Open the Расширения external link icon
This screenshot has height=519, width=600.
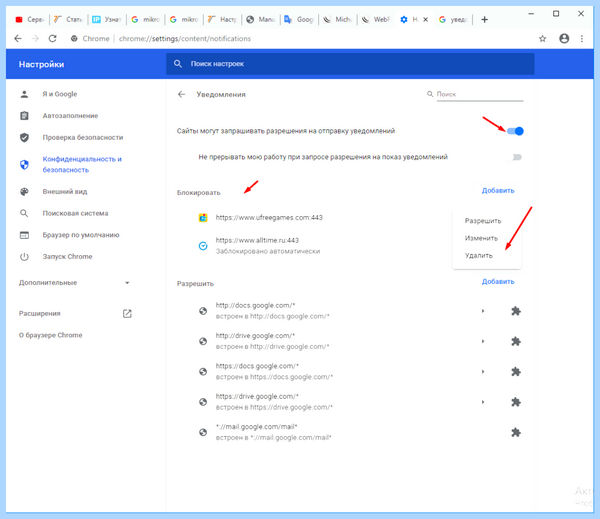127,313
